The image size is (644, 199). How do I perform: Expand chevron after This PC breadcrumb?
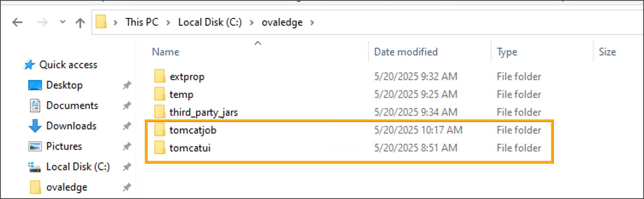[x=168, y=23]
